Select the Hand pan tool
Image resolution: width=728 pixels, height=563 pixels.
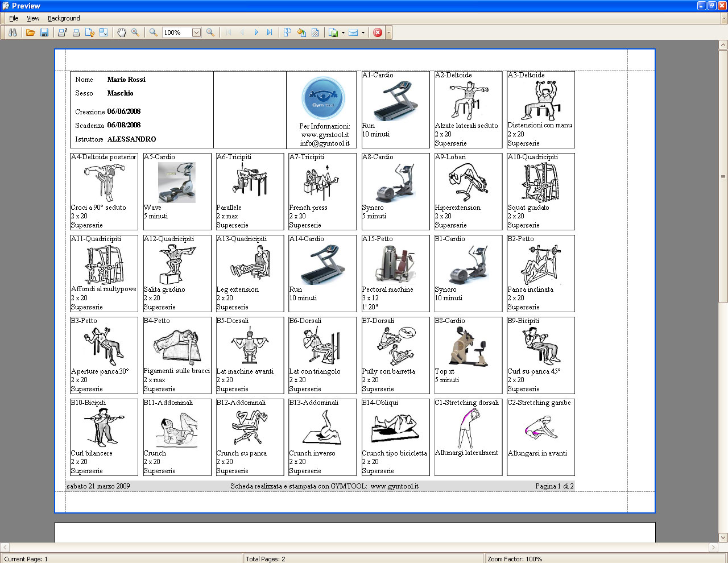coord(122,32)
